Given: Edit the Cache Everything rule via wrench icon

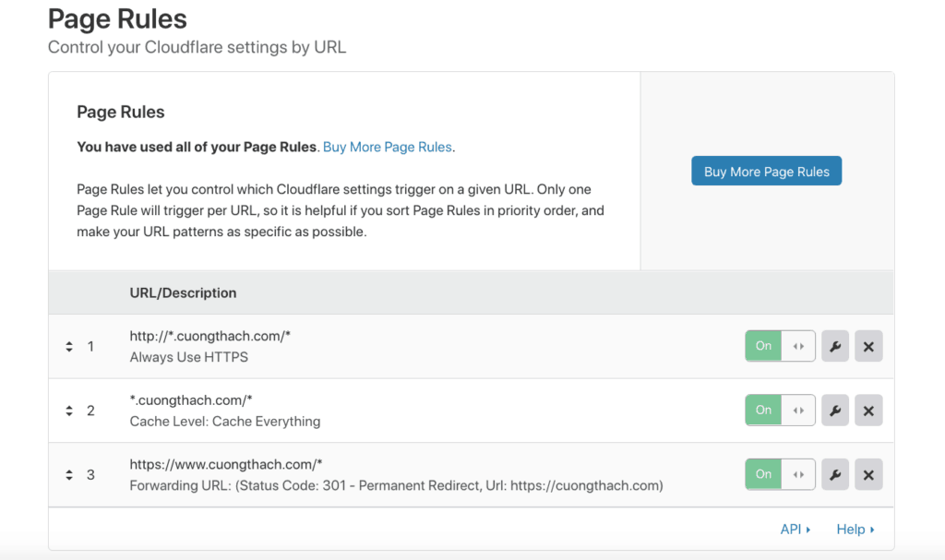Looking at the screenshot, I should (834, 411).
